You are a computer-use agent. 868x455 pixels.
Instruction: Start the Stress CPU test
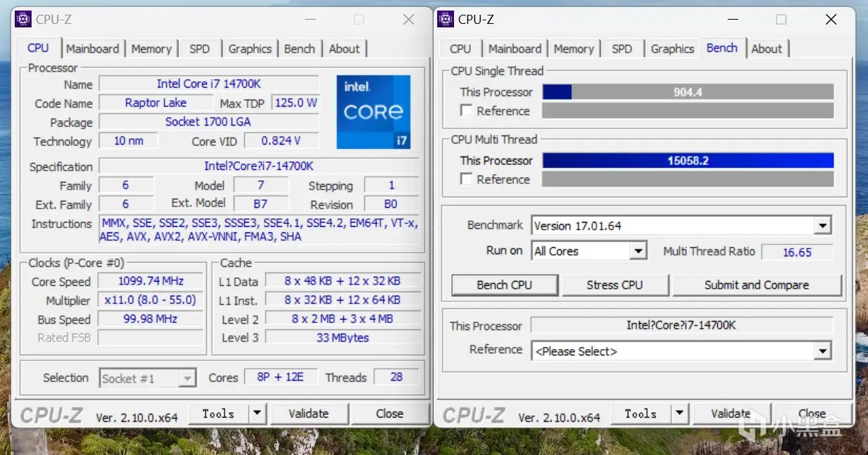coord(615,285)
